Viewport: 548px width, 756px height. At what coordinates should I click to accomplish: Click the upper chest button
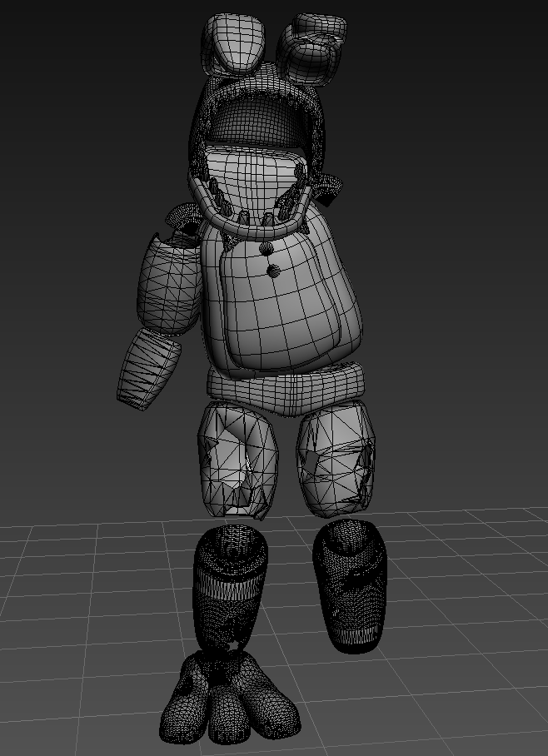coord(267,249)
